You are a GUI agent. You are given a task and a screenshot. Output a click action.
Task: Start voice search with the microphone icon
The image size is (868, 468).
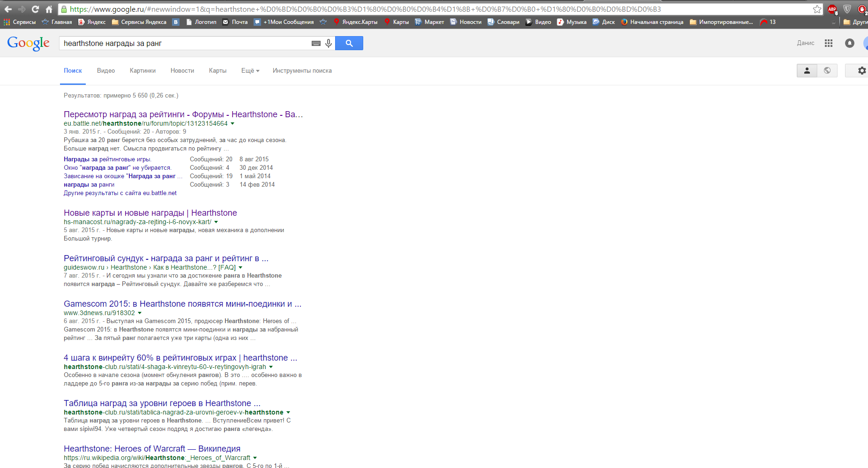coord(329,43)
